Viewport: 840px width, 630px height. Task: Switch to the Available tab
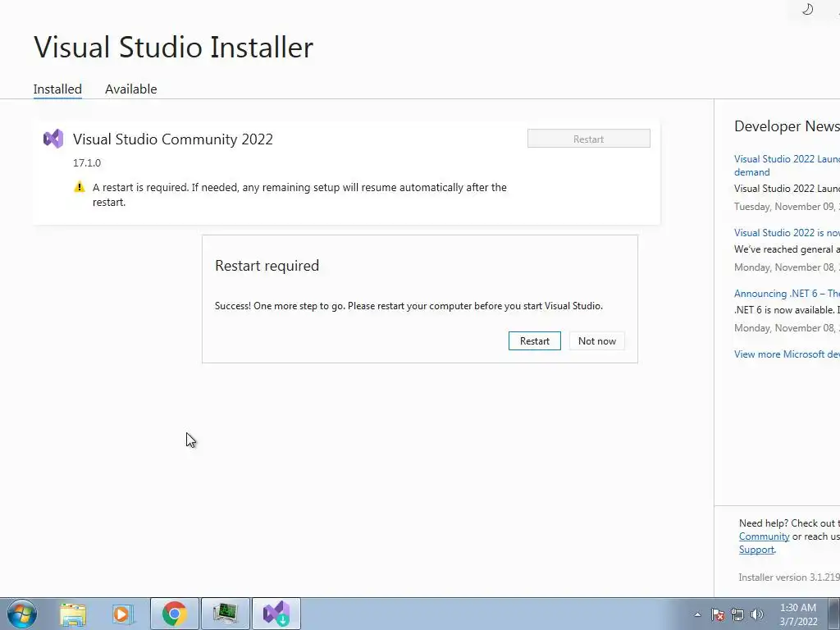point(130,89)
